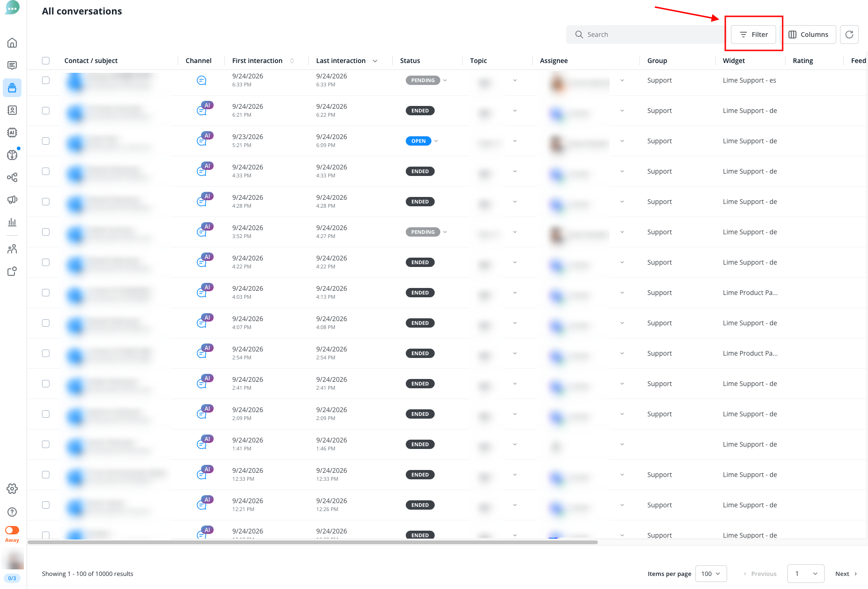Open the Items per page dropdown
The width and height of the screenshot is (868, 589).
point(711,574)
